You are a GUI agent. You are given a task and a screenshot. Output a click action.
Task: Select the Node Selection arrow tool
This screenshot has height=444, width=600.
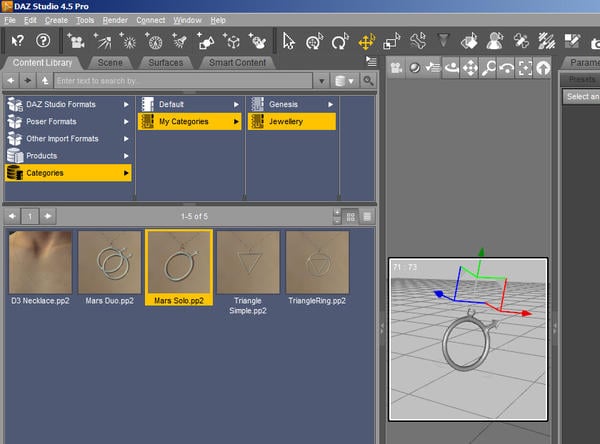(x=289, y=41)
